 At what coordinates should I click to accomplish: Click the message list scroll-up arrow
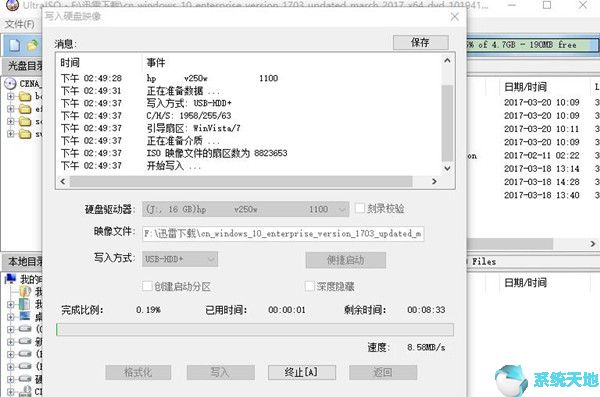coord(447,60)
